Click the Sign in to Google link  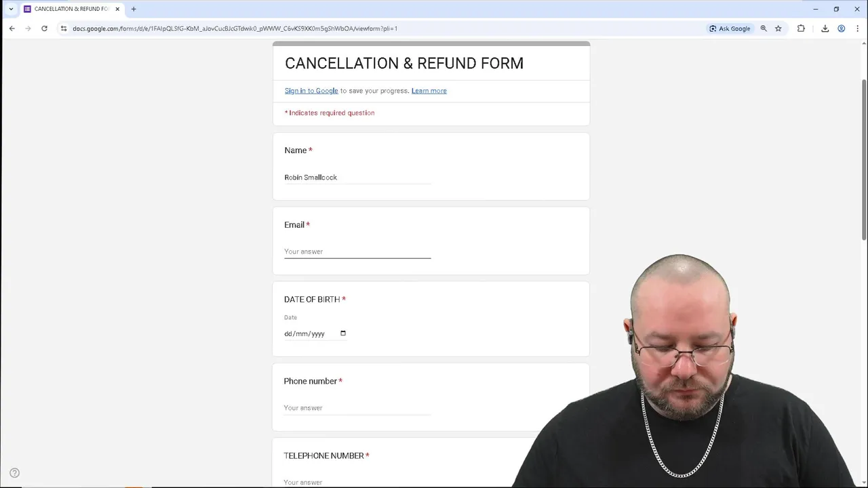[x=311, y=91]
